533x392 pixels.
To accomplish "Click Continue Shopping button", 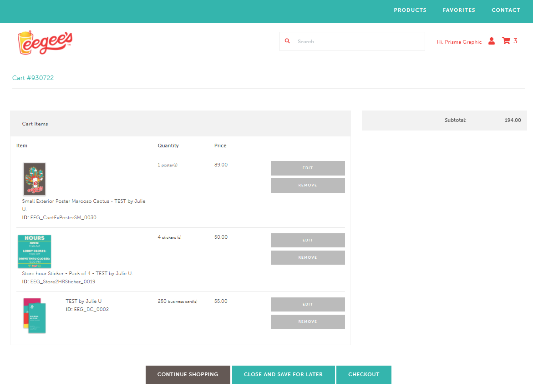I will [x=188, y=374].
